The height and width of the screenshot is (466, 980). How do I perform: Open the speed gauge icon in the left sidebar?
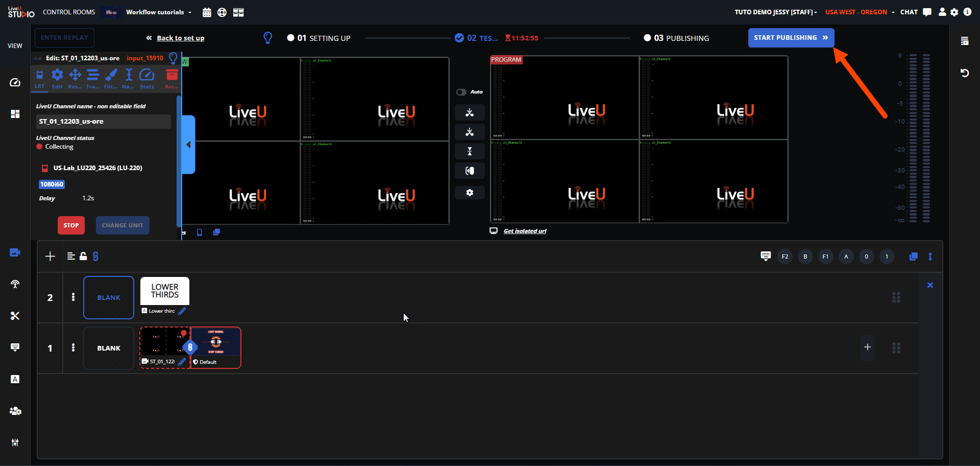15,82
